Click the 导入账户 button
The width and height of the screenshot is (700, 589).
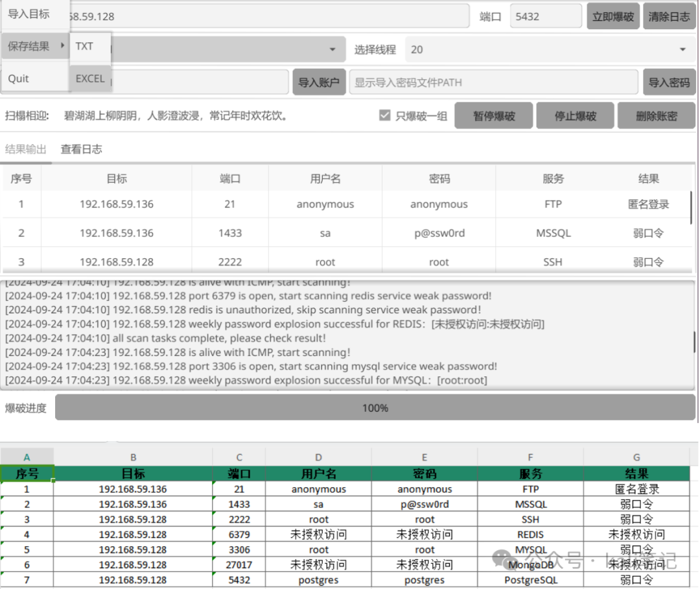tap(319, 82)
